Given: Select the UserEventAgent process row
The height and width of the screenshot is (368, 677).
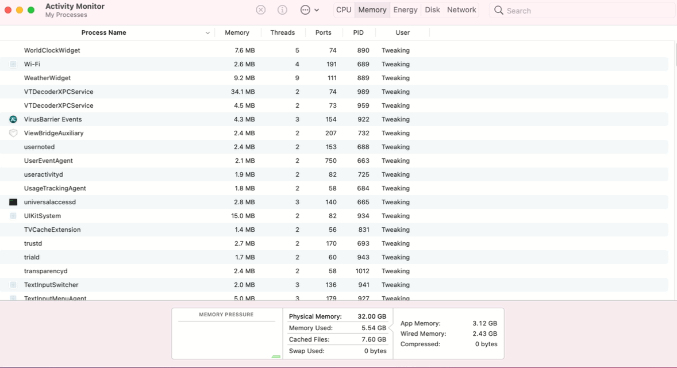Looking at the screenshot, I should (334, 161).
